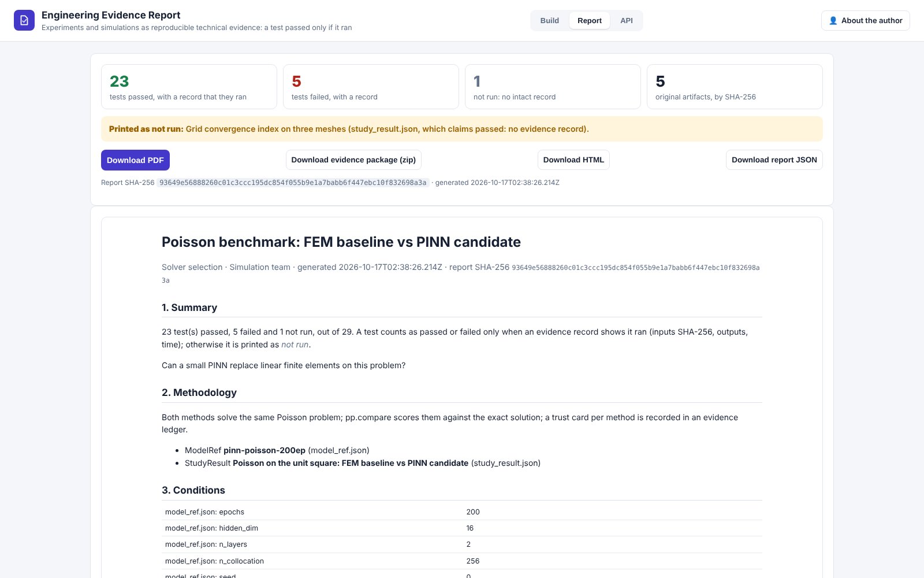
Task: Click the Engineering Evidence Report logo icon
Action: [x=24, y=20]
